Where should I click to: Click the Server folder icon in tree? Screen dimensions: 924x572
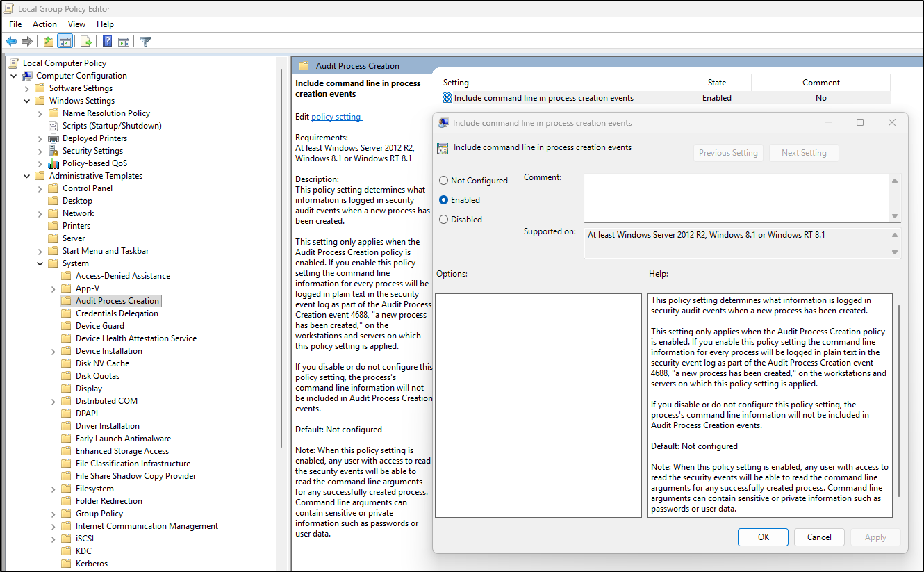[53, 238]
